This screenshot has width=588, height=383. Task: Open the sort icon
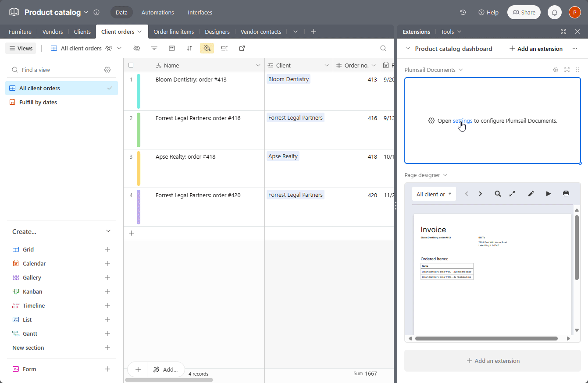tap(189, 48)
